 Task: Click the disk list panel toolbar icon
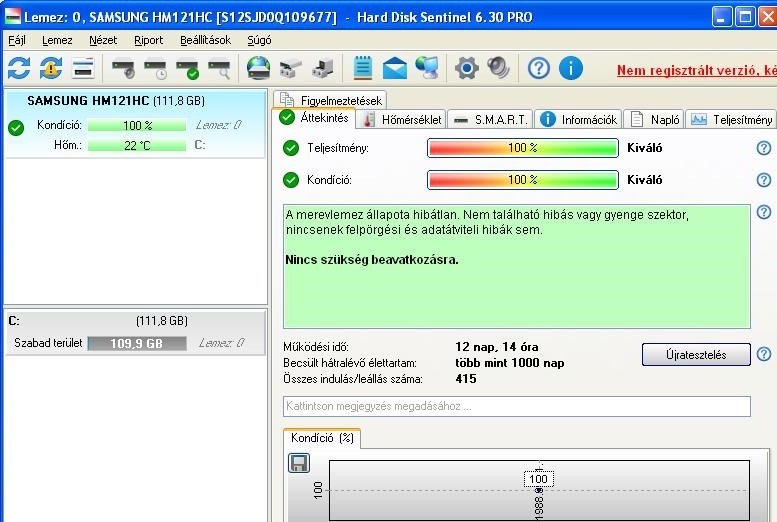(x=83, y=68)
